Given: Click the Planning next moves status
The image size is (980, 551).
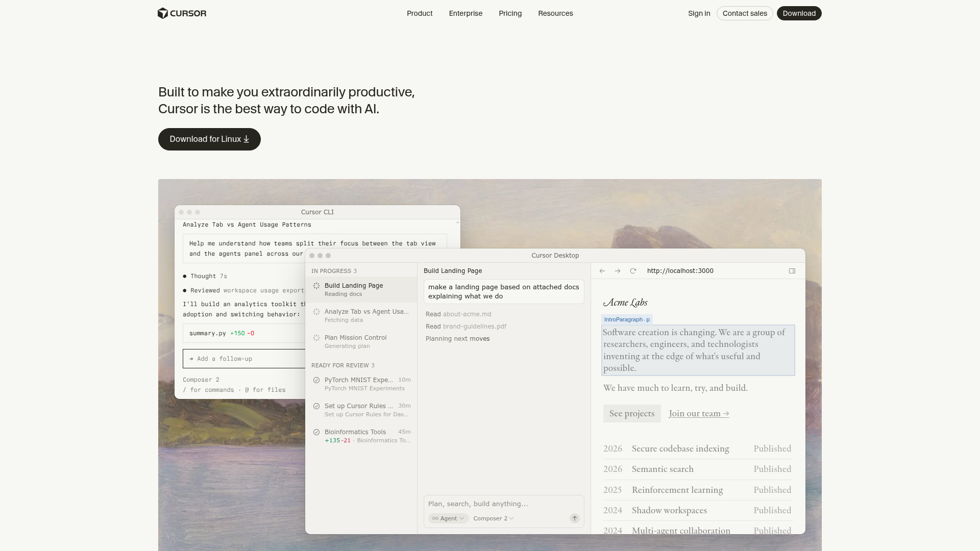Looking at the screenshot, I should (457, 339).
